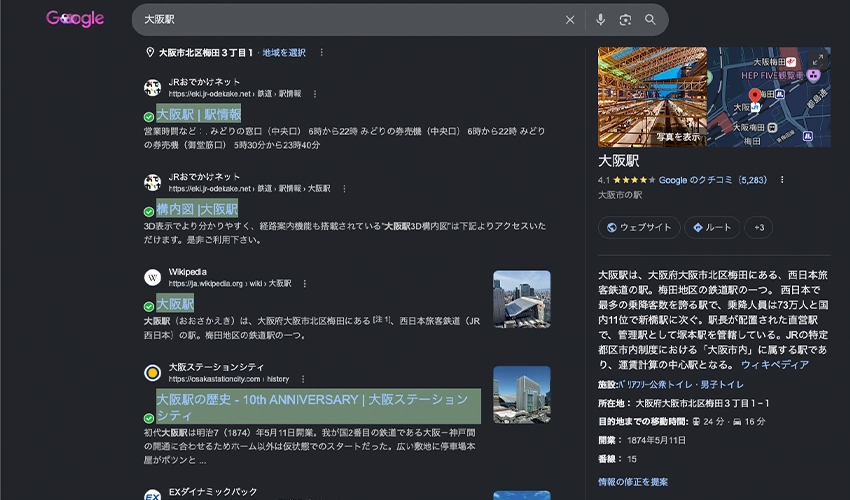
Task: Open the バリアフリー公衆トイレ facility link
Action: (x=655, y=384)
